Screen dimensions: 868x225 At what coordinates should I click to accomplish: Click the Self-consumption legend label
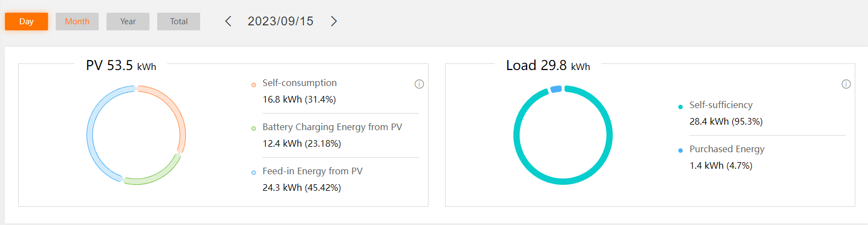tap(299, 83)
